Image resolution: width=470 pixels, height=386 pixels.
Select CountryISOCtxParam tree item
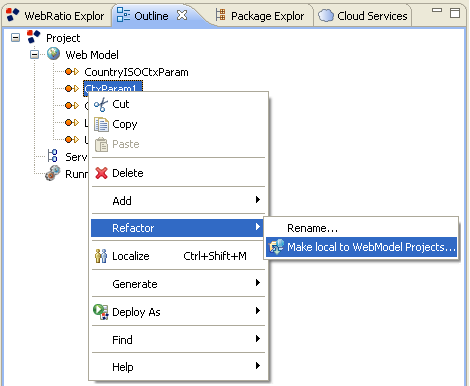[x=136, y=72]
